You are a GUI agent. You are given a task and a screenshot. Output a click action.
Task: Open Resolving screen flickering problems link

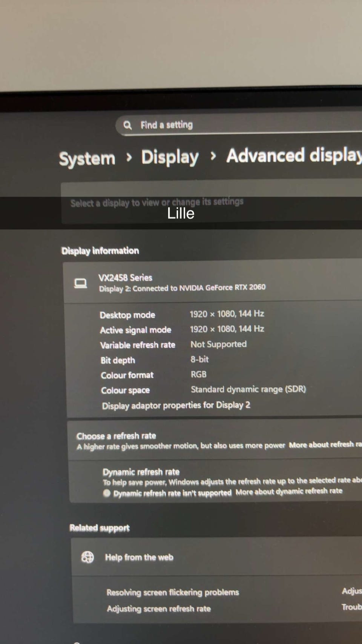click(x=173, y=592)
